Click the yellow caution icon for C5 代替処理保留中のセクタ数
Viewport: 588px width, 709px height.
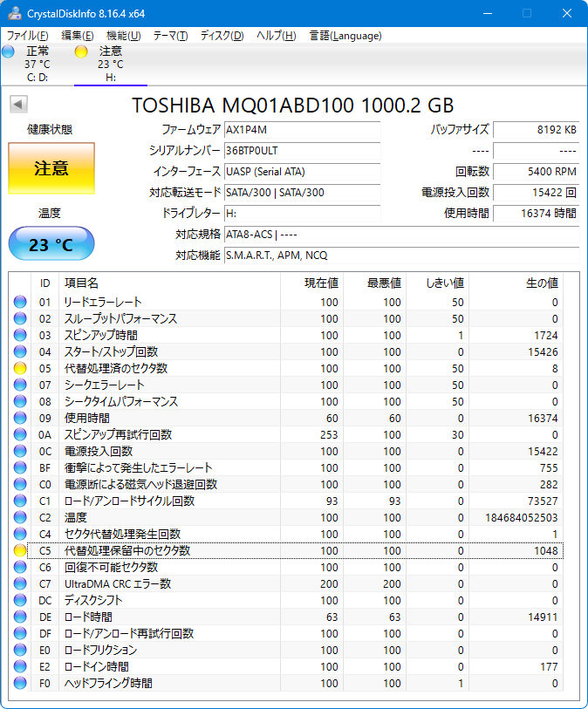click(20, 550)
